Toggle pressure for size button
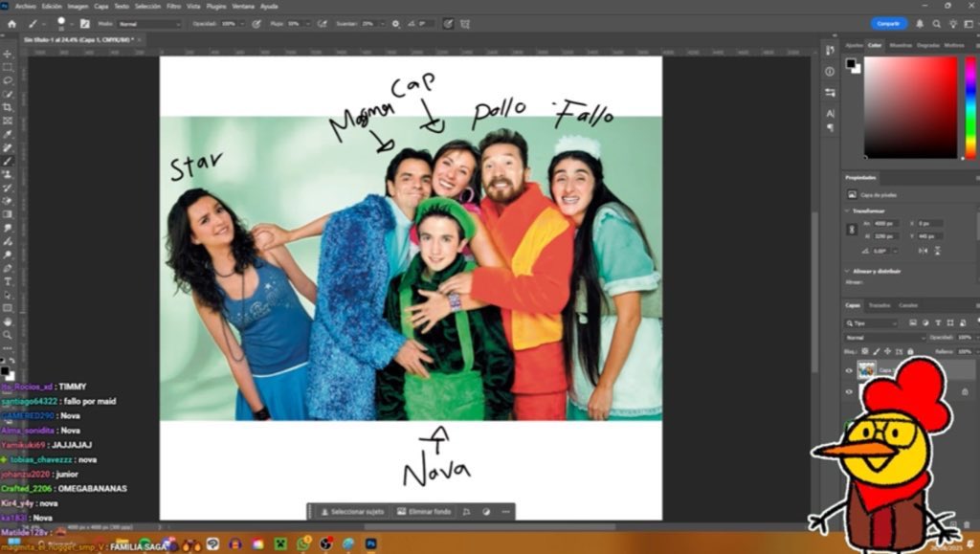 coord(448,24)
